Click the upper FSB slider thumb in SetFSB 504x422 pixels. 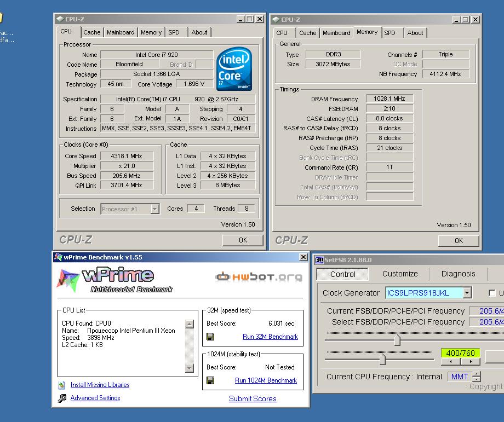tap(398, 340)
